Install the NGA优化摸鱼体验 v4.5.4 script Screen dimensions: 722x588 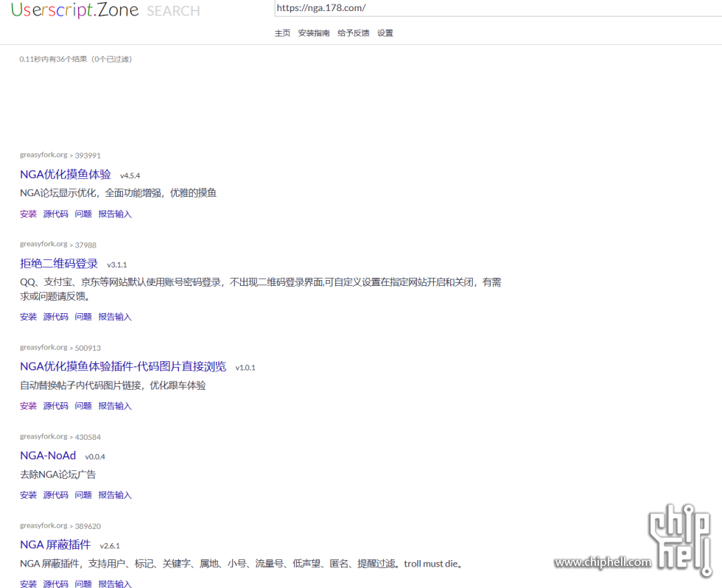(x=28, y=214)
